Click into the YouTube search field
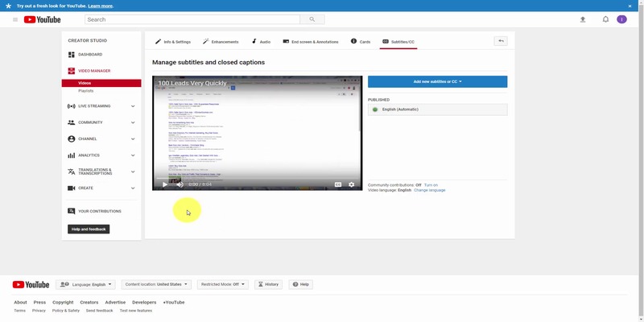This screenshot has height=322, width=644. point(193,19)
